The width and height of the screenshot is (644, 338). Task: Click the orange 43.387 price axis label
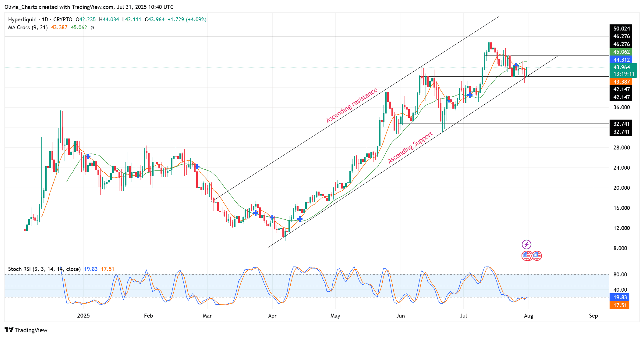(621, 82)
